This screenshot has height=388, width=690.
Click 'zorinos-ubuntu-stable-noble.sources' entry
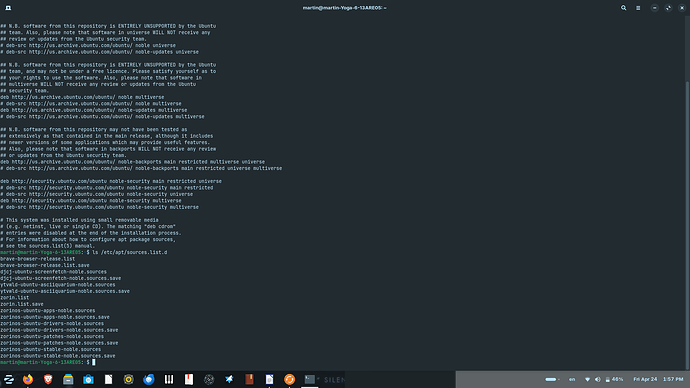pos(51,349)
